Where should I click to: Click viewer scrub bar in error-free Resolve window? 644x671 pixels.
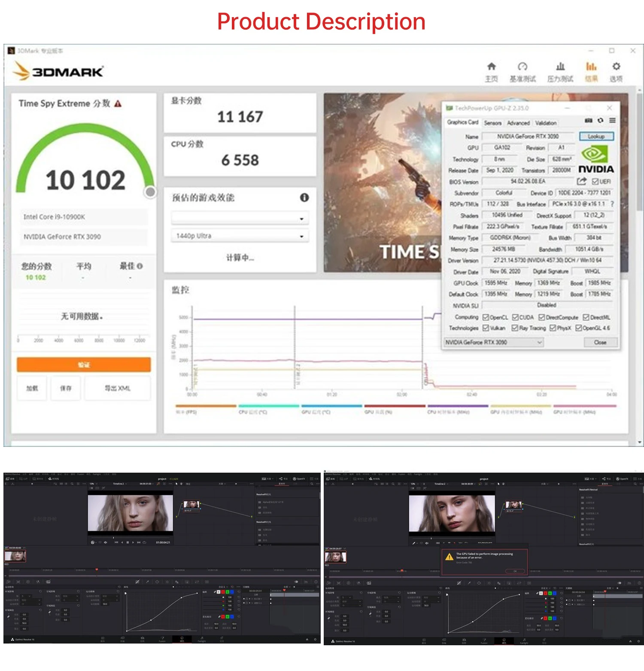pos(131,537)
